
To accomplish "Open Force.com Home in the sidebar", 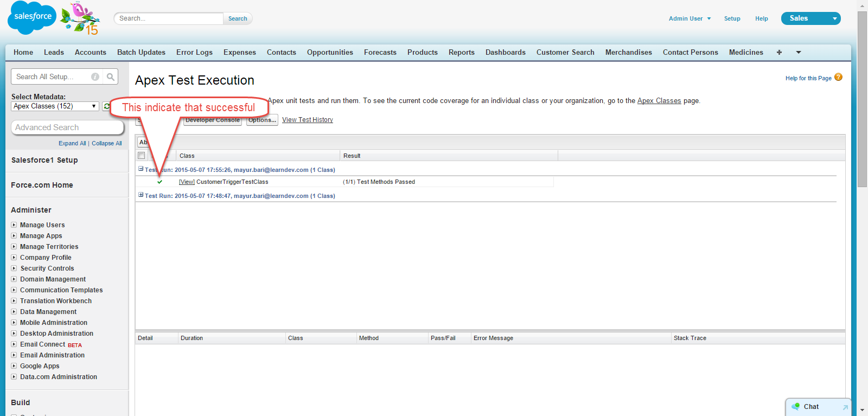I will (x=42, y=185).
